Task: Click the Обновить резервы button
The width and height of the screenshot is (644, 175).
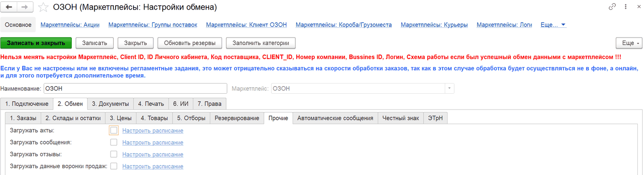Action: pos(190,43)
